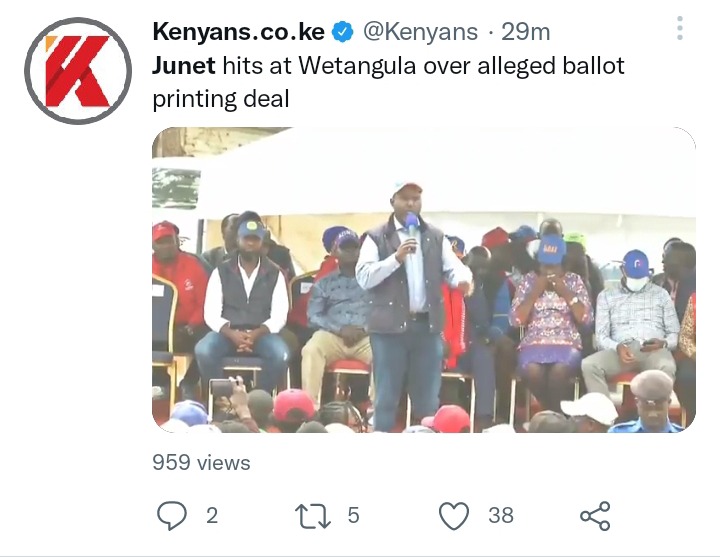Click the bold word Junet
This screenshot has height=557, width=720.
click(184, 66)
